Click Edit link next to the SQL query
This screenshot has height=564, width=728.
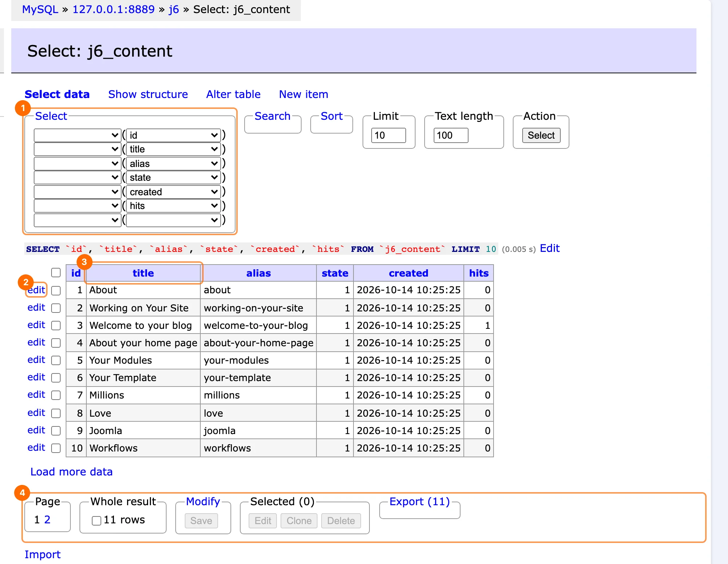click(x=550, y=249)
